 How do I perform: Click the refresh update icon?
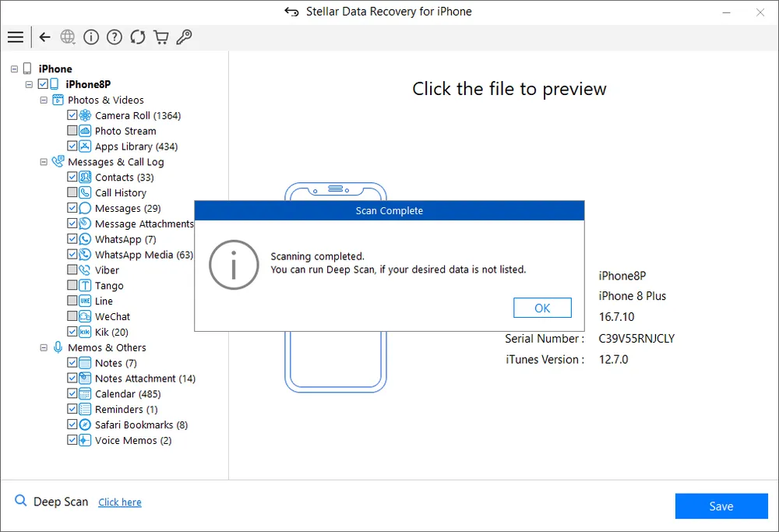[x=138, y=37]
